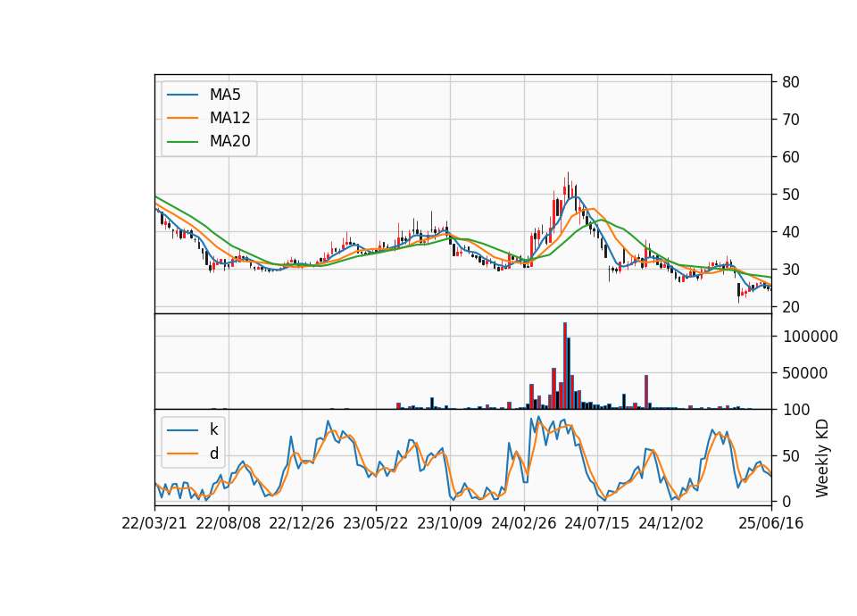Click the MA20 legend label
The image size is (857, 616).
[x=229, y=142]
